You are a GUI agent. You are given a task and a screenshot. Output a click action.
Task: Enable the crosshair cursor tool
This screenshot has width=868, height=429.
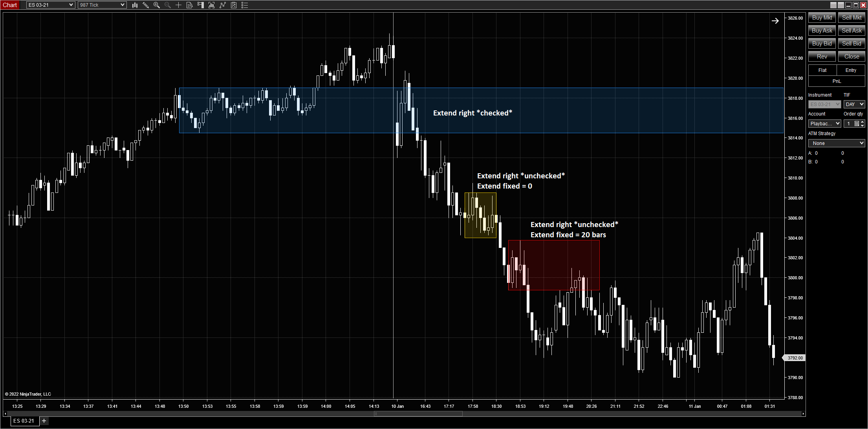click(178, 5)
